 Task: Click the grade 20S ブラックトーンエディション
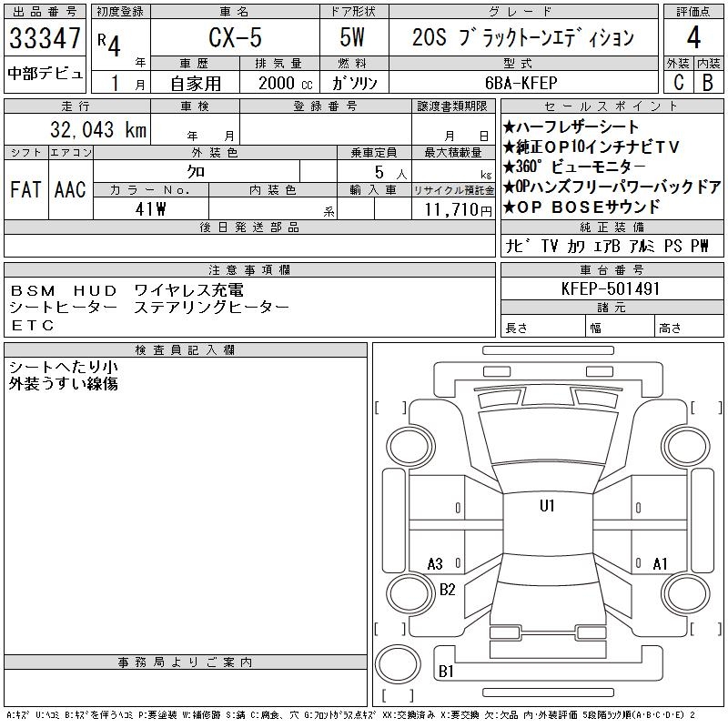523,37
